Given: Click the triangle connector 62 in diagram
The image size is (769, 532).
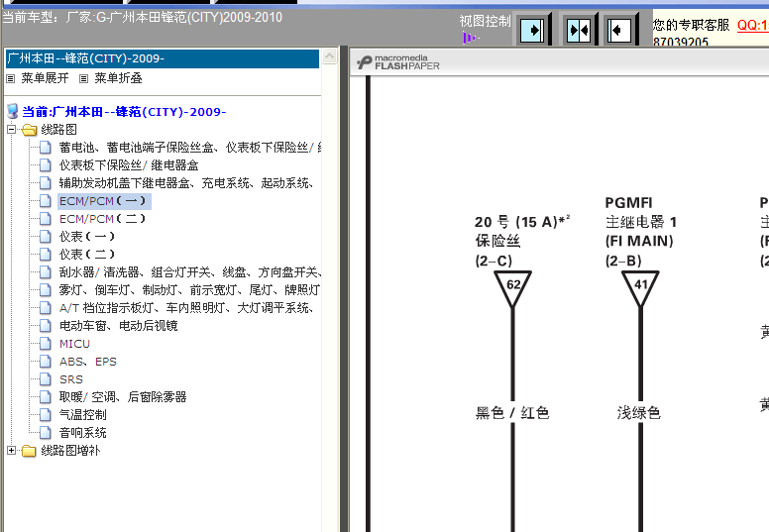Looking at the screenshot, I should tap(513, 288).
